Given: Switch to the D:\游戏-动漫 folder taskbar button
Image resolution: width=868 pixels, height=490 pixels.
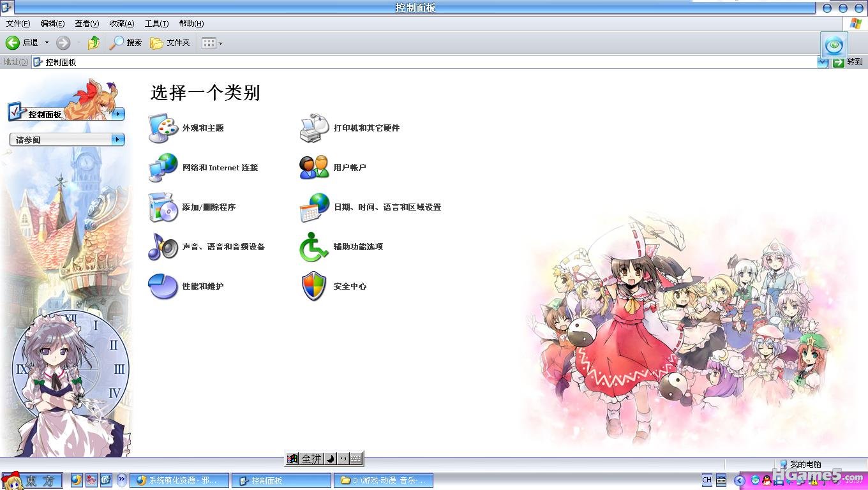Looking at the screenshot, I should [x=384, y=480].
